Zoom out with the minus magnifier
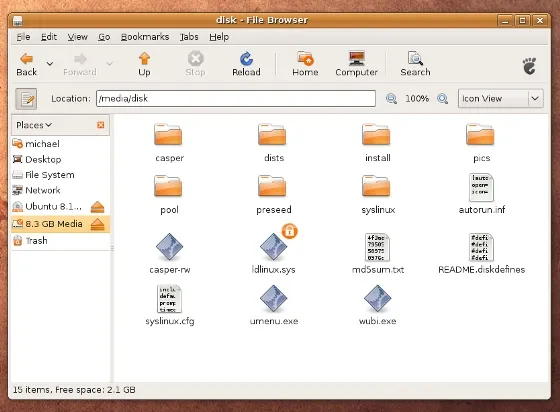 click(391, 99)
